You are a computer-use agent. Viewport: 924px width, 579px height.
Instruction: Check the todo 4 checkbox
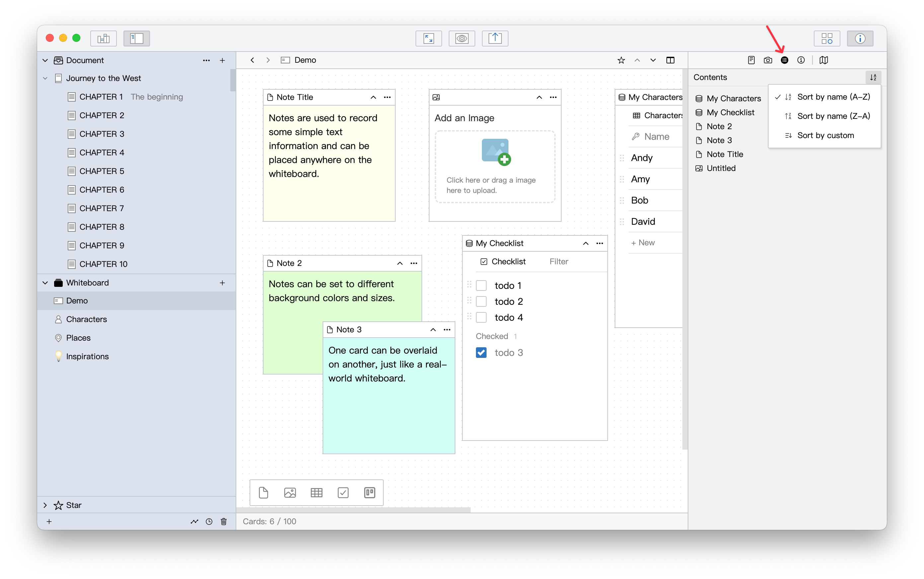pyautogui.click(x=481, y=317)
